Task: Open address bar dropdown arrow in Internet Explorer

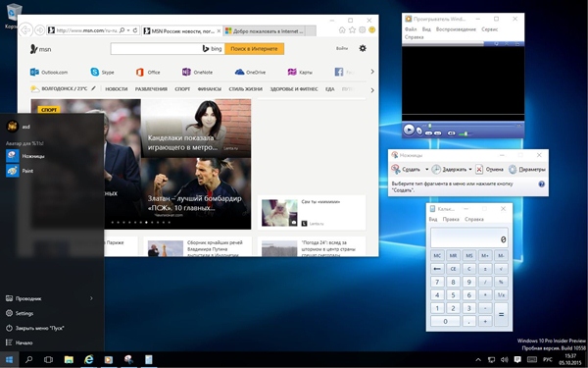Action: (x=128, y=30)
